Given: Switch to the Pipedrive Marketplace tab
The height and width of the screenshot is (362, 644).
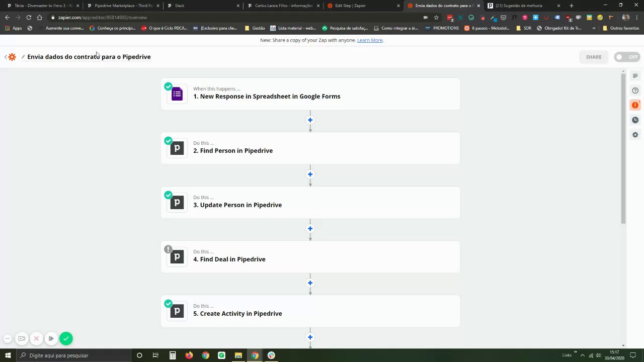Looking at the screenshot, I should click(122, 6).
